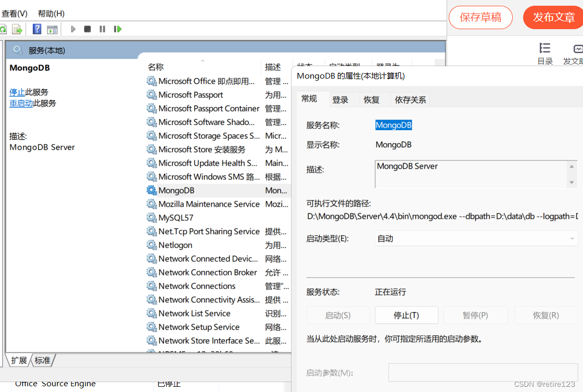Click the 停止(T) button

(x=407, y=315)
